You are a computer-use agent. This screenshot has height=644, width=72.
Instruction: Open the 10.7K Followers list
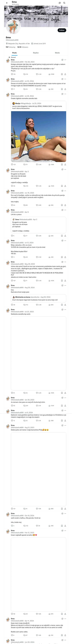[23, 47]
